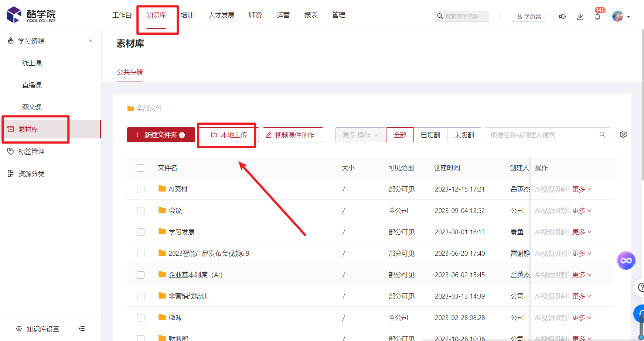Click the 微课 folder icon
This screenshot has width=644, height=341.
[162, 317]
